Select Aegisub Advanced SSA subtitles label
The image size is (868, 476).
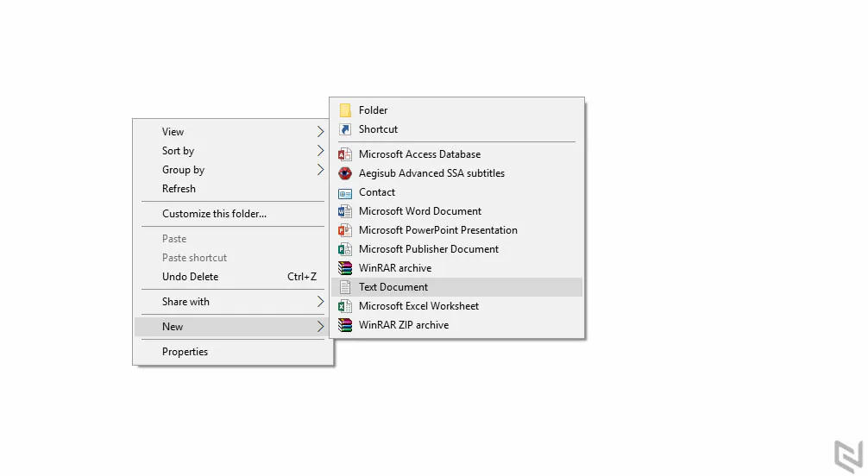pyautogui.click(x=431, y=173)
